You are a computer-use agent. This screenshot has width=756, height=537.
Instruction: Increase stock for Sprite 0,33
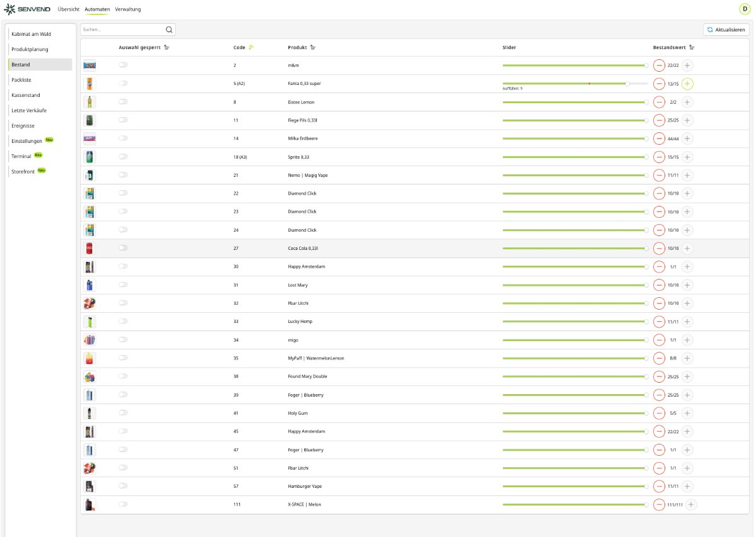point(687,157)
